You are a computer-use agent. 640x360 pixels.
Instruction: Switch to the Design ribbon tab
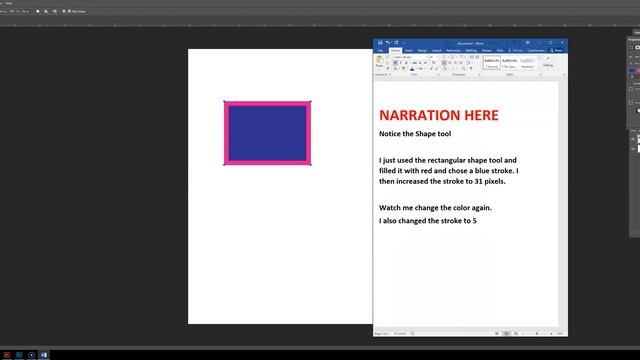tap(422, 51)
